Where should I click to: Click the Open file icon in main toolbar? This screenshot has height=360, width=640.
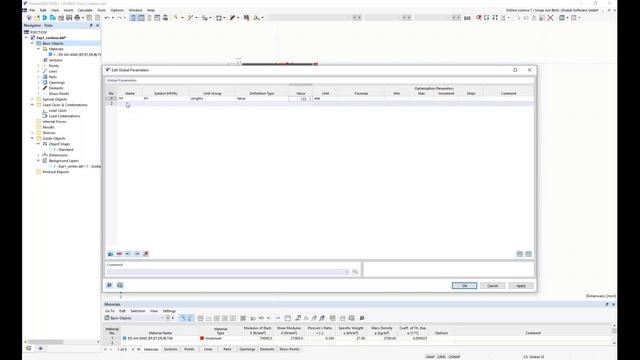pyautogui.click(x=37, y=18)
